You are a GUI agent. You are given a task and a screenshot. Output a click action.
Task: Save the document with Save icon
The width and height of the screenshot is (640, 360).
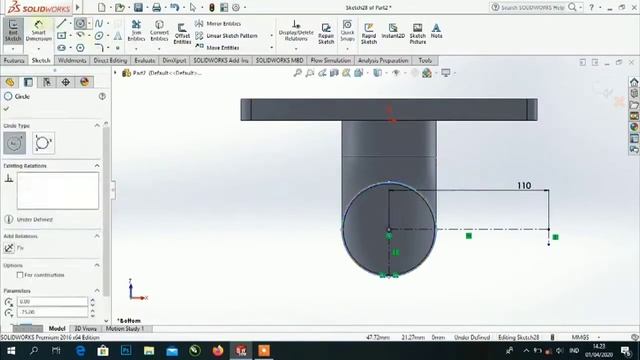pyautogui.click(x=138, y=7)
